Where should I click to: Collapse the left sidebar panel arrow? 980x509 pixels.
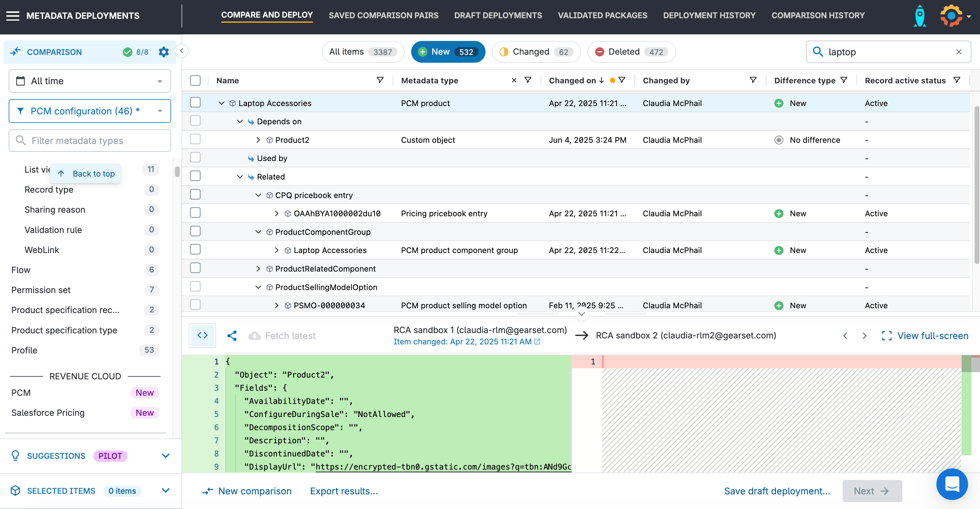[x=182, y=51]
